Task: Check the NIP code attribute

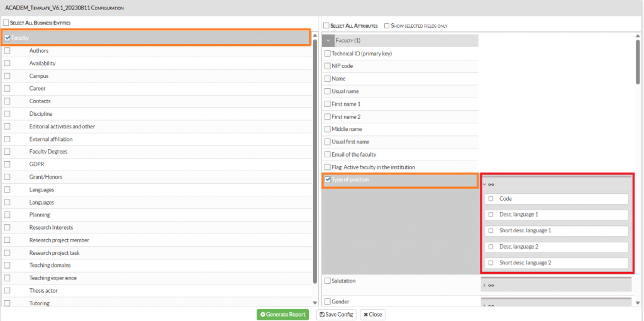Action: coord(327,66)
